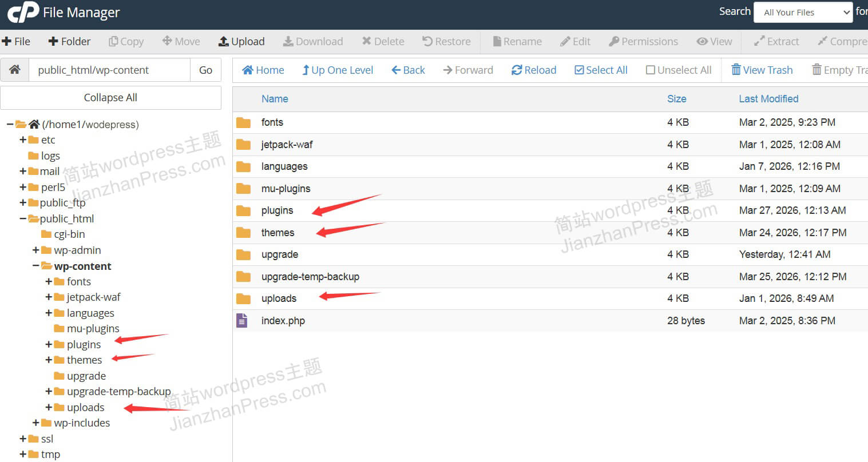Reload the file listing

tap(533, 70)
